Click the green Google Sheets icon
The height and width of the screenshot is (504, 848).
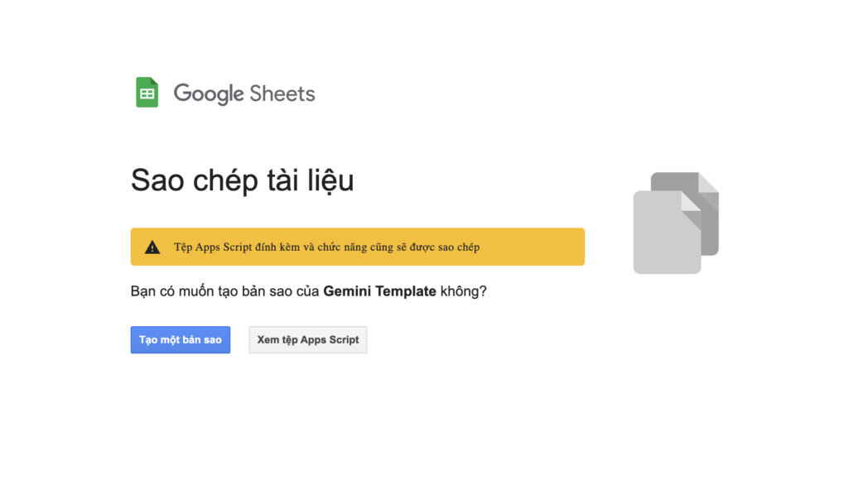click(x=147, y=93)
